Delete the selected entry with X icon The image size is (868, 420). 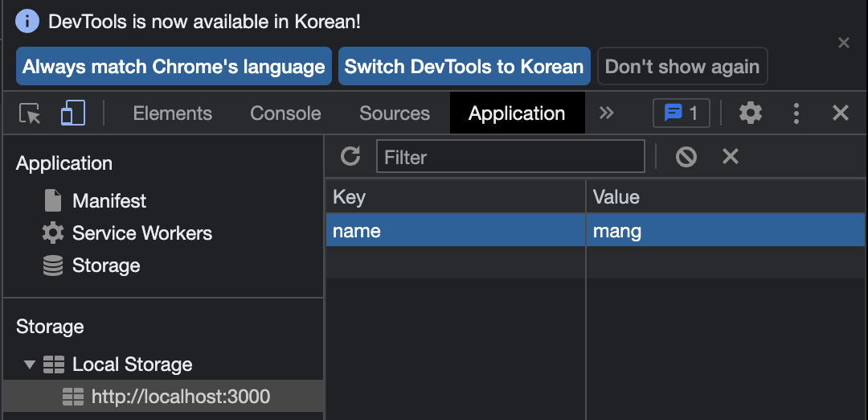tap(731, 157)
